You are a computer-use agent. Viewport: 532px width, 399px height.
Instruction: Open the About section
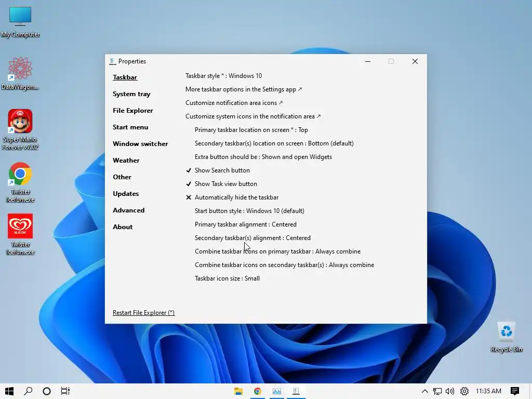pos(123,227)
